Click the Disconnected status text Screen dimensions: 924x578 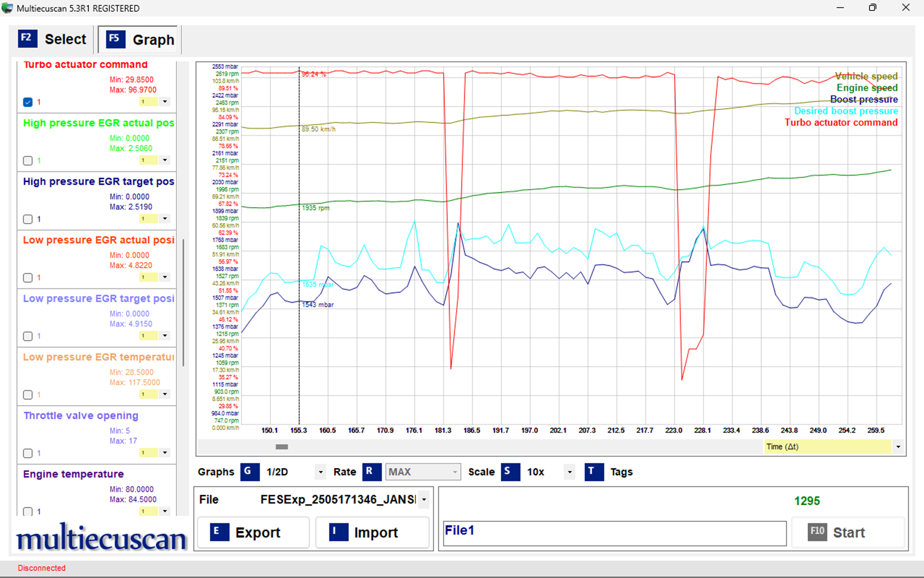coord(42,568)
